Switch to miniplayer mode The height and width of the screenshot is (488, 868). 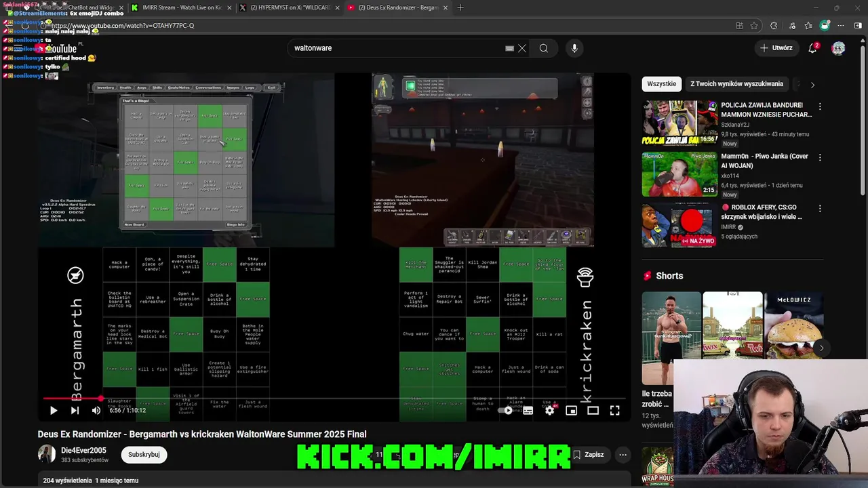pyautogui.click(x=571, y=410)
